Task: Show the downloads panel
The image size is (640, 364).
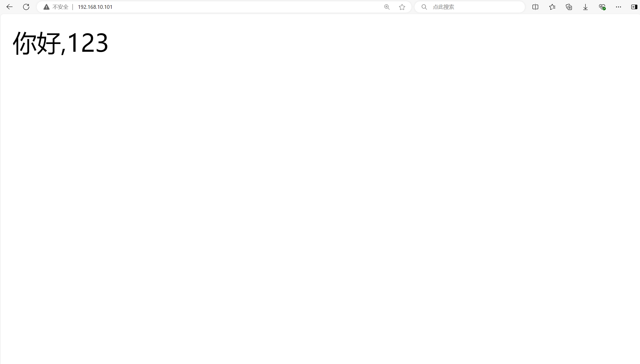Action: (585, 7)
